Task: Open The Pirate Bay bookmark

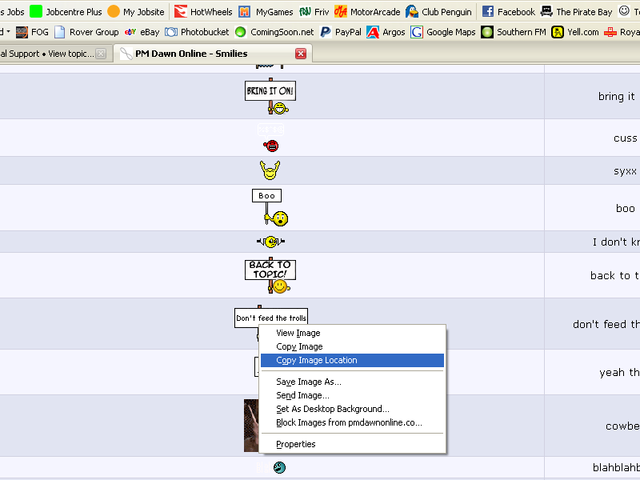Action: click(576, 12)
